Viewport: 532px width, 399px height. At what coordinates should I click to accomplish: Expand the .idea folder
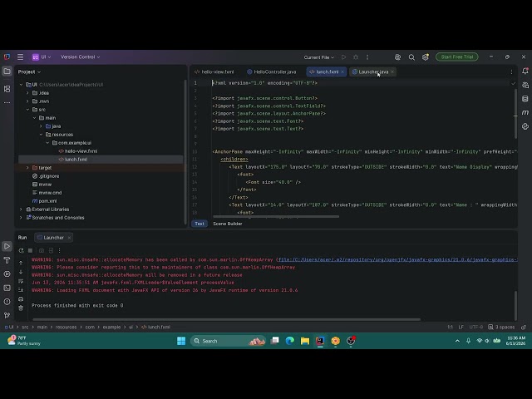tap(27, 92)
